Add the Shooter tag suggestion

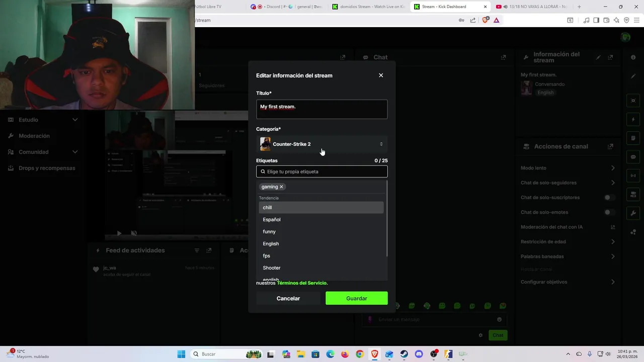(x=321, y=268)
